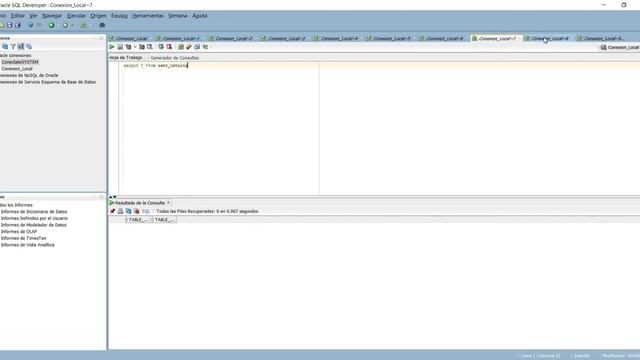The height and width of the screenshot is (360, 640).
Task: Open an Unshared SQL Worksheet icon
Action: [x=181, y=47]
